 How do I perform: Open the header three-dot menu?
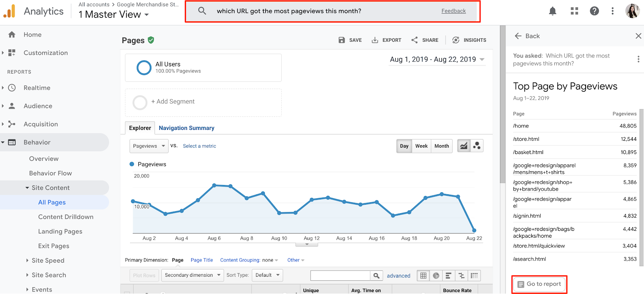pyautogui.click(x=613, y=11)
